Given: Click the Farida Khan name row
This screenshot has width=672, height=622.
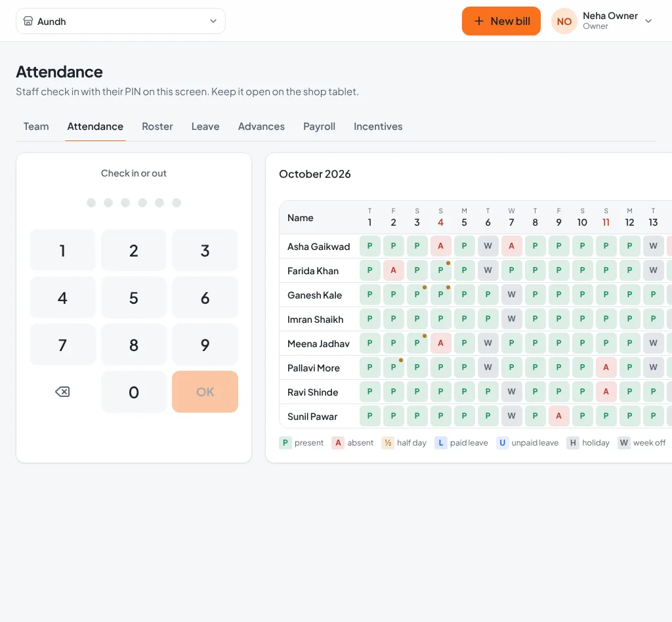Looking at the screenshot, I should point(313,271).
